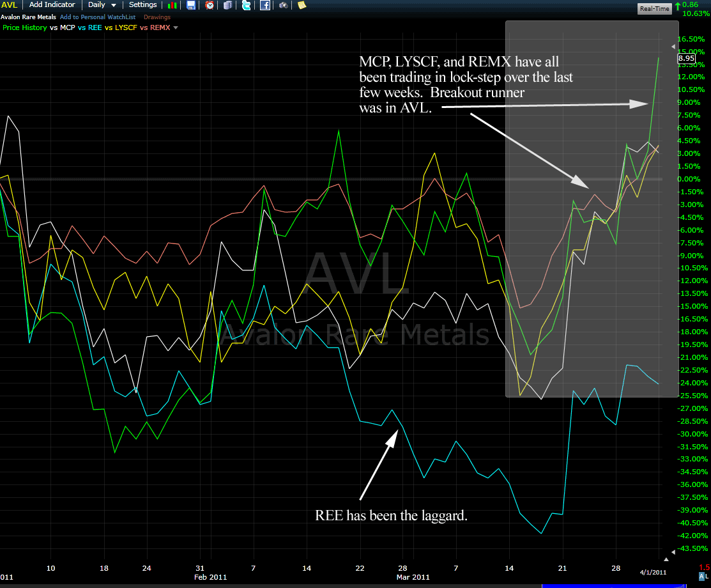Viewport: 711px width, 588px height.
Task: Toggle the L (log) scale button
Action: click(707, 576)
